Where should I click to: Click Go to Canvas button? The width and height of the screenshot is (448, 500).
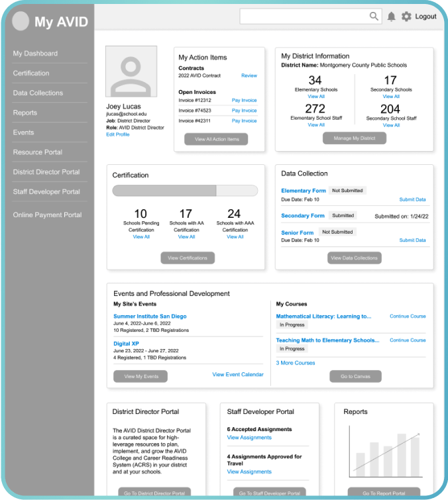355,376
